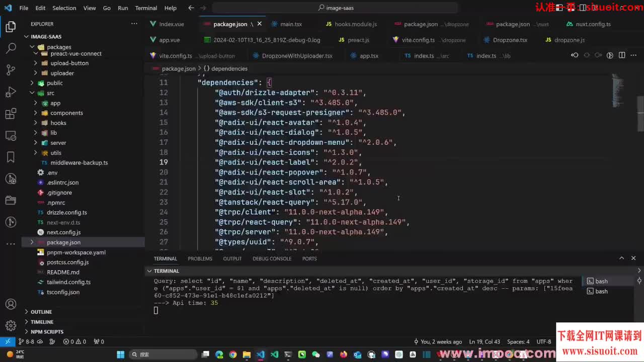The image size is (644, 362).
Task: Open forwarded ports status item
Action: point(99,341)
